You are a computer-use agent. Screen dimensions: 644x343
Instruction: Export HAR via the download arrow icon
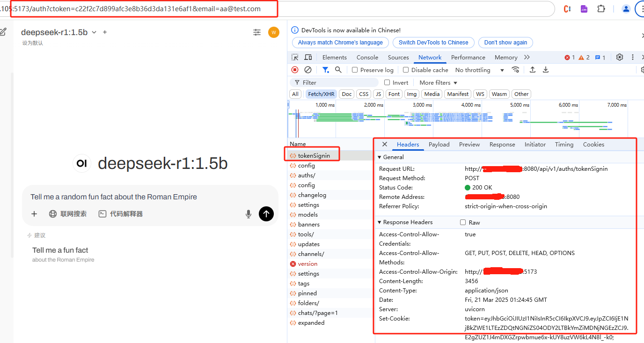coord(545,69)
